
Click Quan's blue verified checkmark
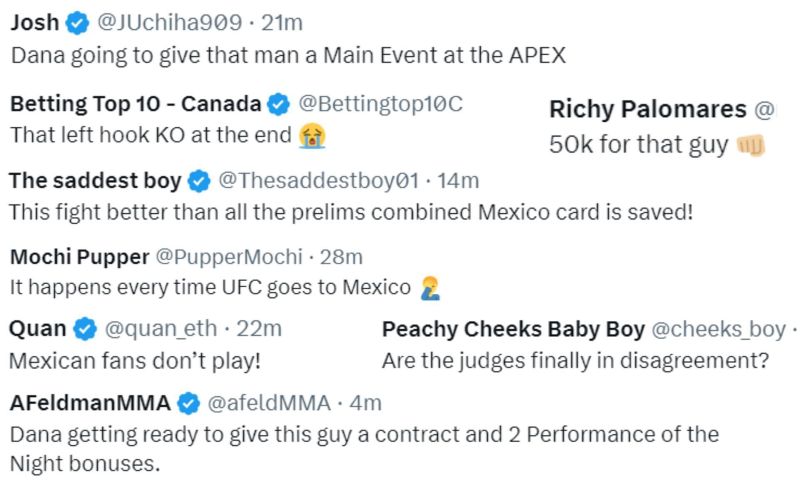click(85, 328)
